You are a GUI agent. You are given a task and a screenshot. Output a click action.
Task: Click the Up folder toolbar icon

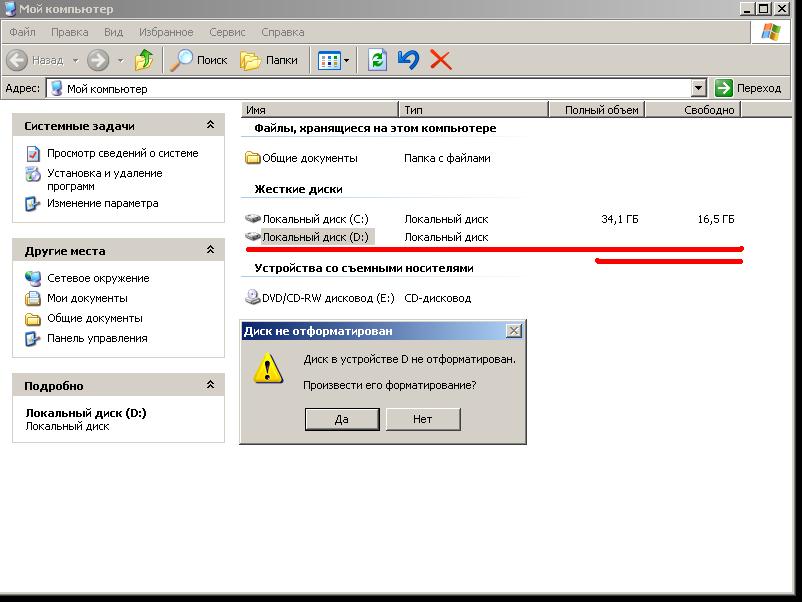click(144, 60)
